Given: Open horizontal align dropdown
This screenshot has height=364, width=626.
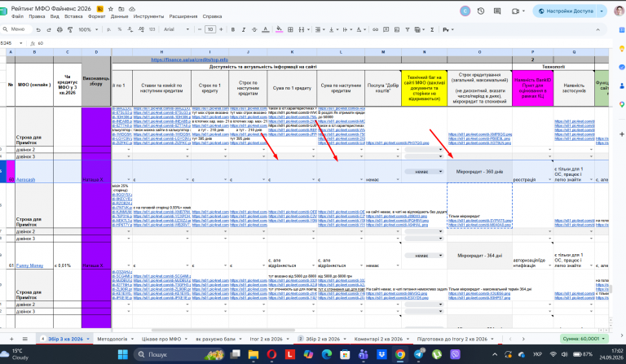Looking at the screenshot, I should (x=320, y=29).
